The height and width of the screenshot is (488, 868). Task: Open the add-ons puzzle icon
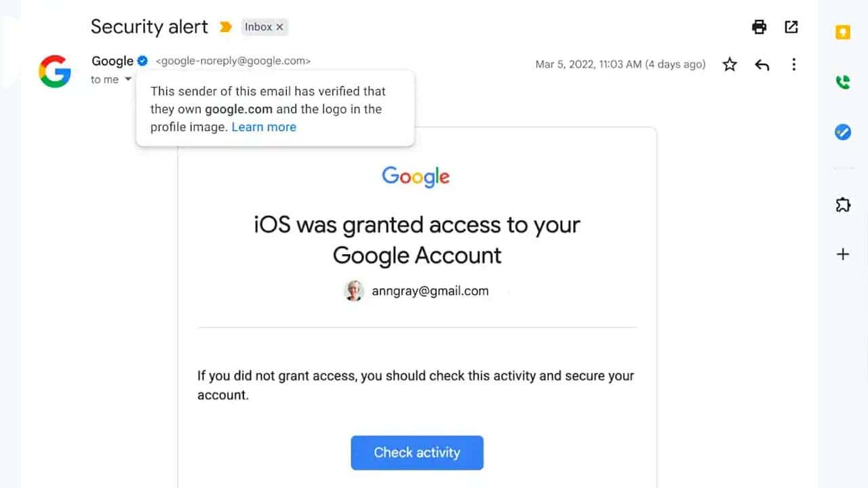pos(843,205)
